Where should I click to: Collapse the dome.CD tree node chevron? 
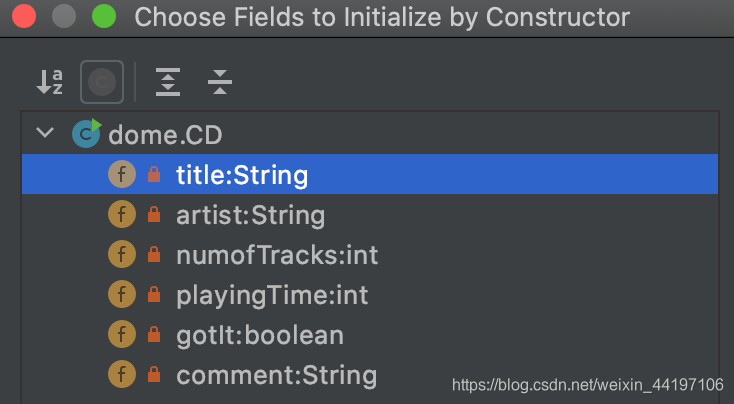[x=45, y=132]
